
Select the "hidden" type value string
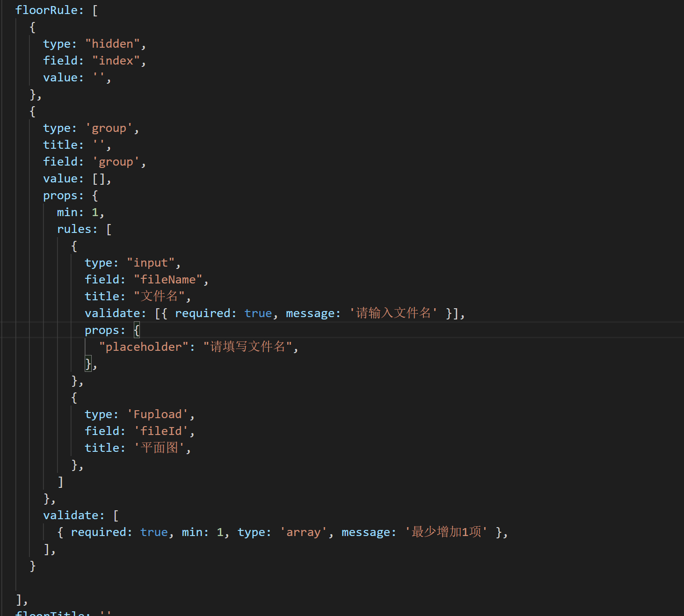click(x=112, y=43)
